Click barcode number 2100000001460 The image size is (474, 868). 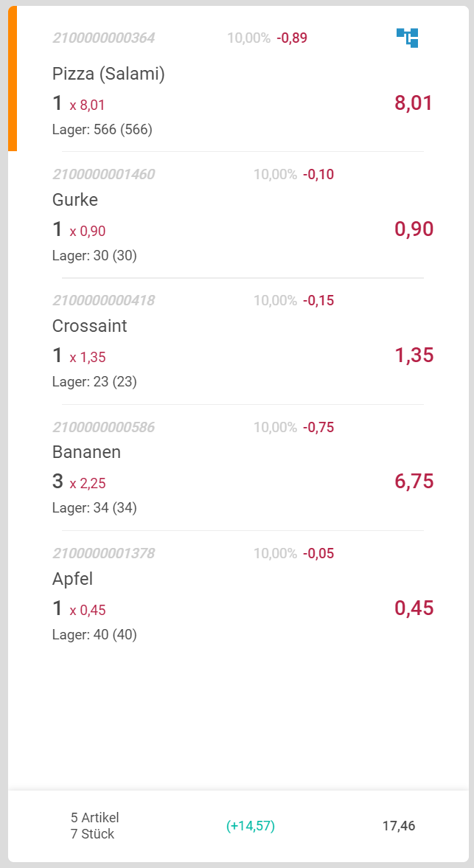pyautogui.click(x=104, y=175)
